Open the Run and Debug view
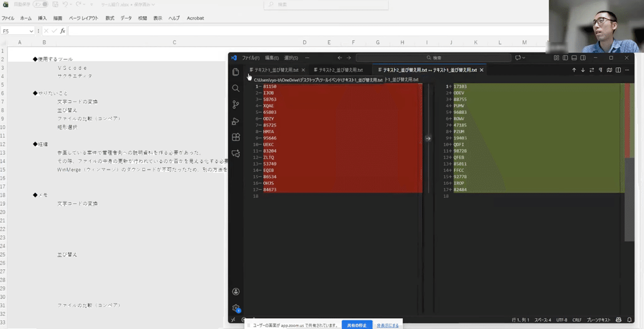The height and width of the screenshot is (329, 644). click(x=236, y=121)
